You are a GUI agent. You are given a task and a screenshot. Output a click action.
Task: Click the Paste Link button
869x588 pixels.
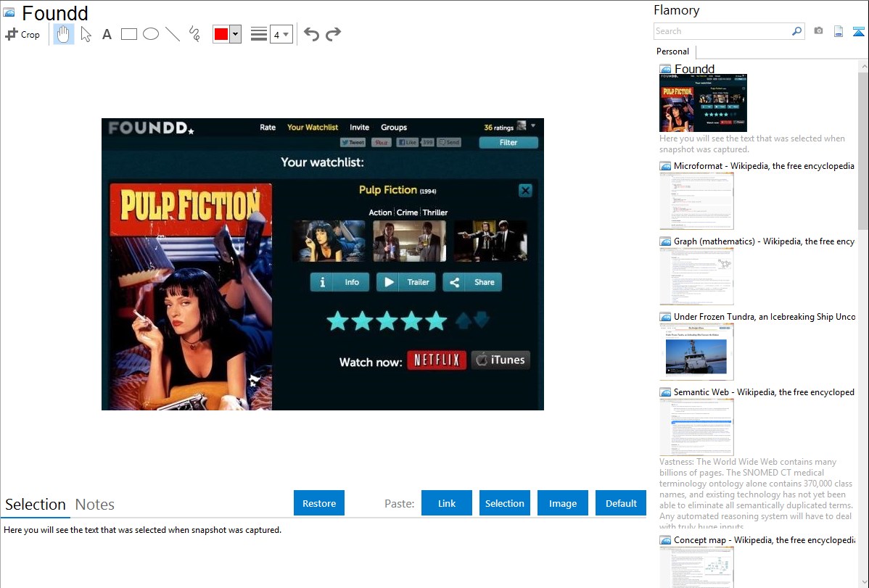(x=447, y=502)
